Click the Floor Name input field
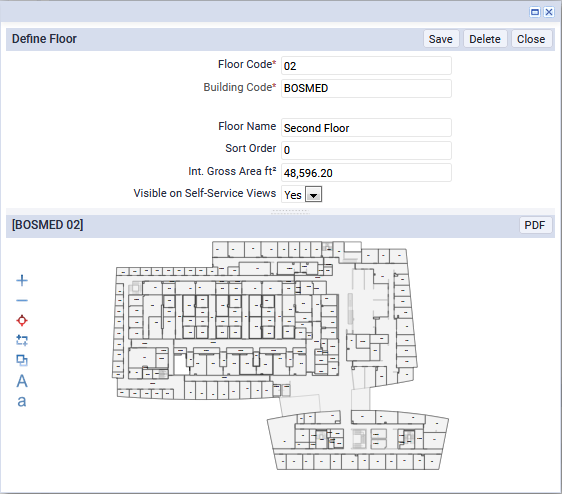Image resolution: width=562 pixels, height=494 pixels. click(366, 128)
